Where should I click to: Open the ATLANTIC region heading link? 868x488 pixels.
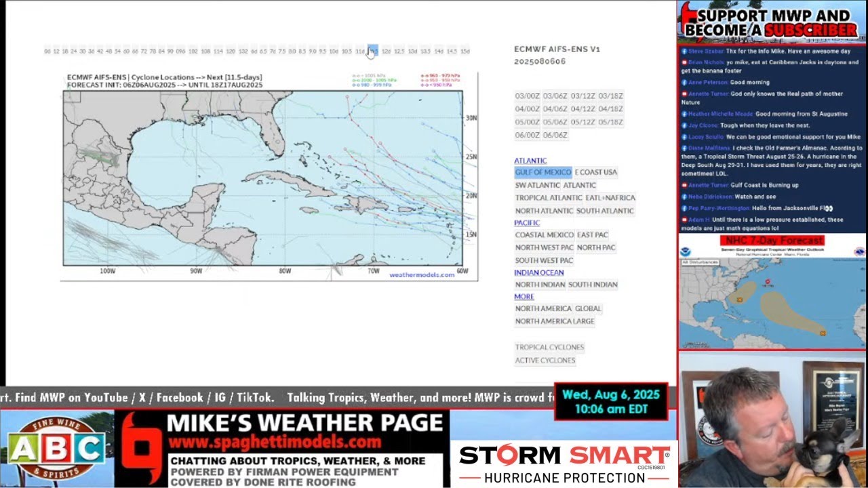pyautogui.click(x=530, y=161)
